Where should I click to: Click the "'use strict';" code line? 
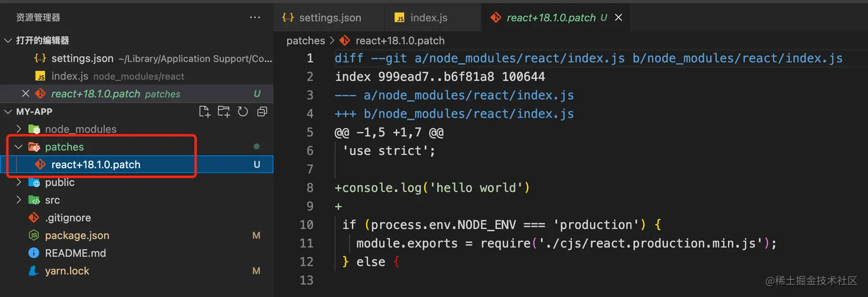click(x=389, y=151)
